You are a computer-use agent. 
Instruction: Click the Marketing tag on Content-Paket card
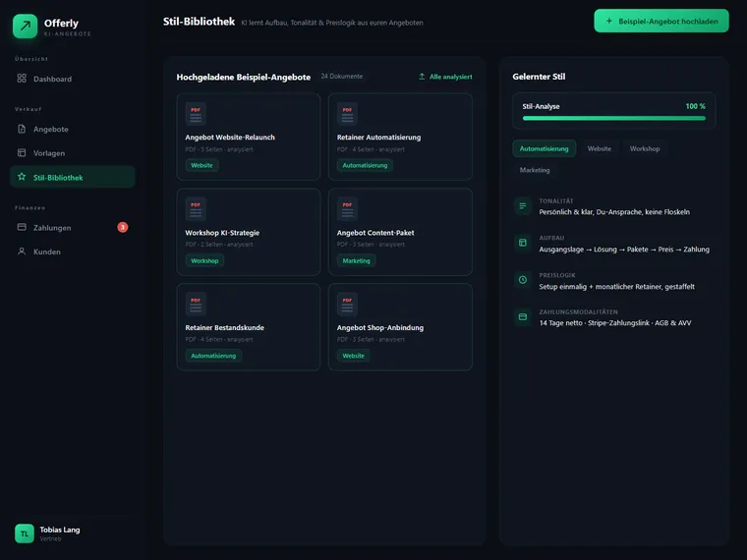[x=357, y=260]
